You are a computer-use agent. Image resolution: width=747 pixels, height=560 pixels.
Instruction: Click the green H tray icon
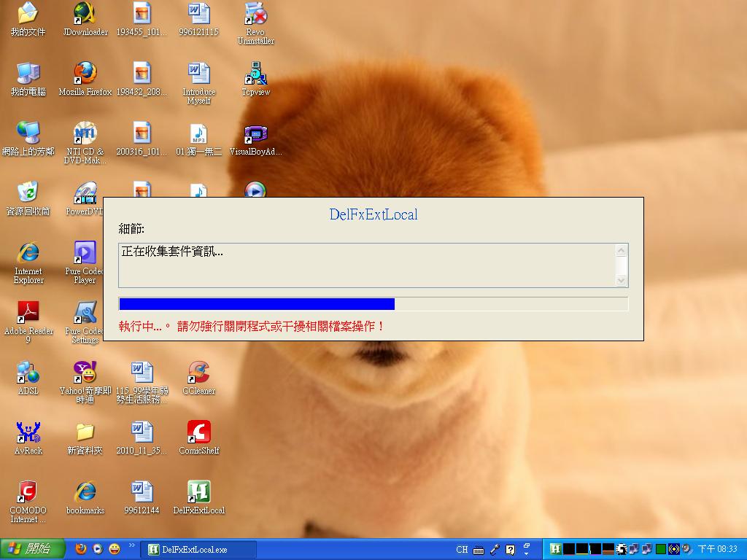click(555, 549)
